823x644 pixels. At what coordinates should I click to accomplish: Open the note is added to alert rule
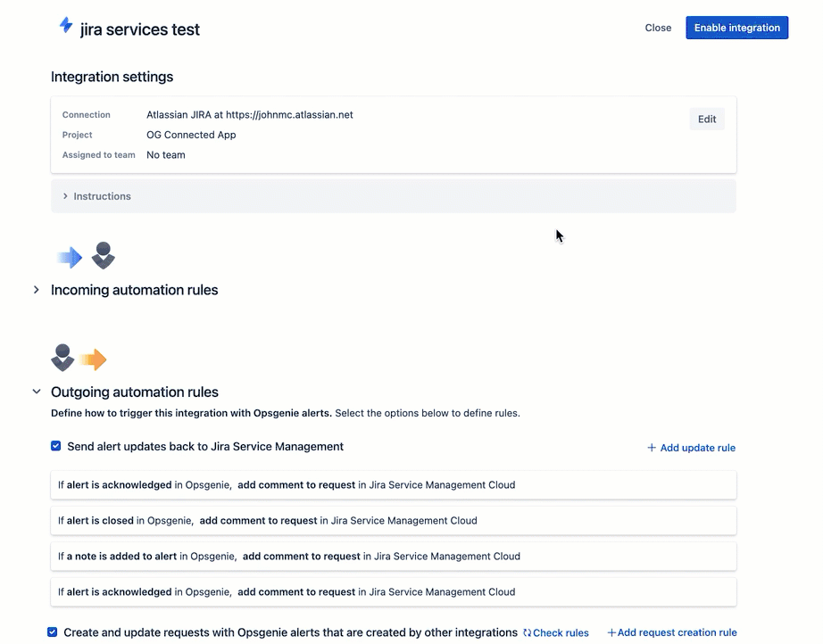click(394, 557)
